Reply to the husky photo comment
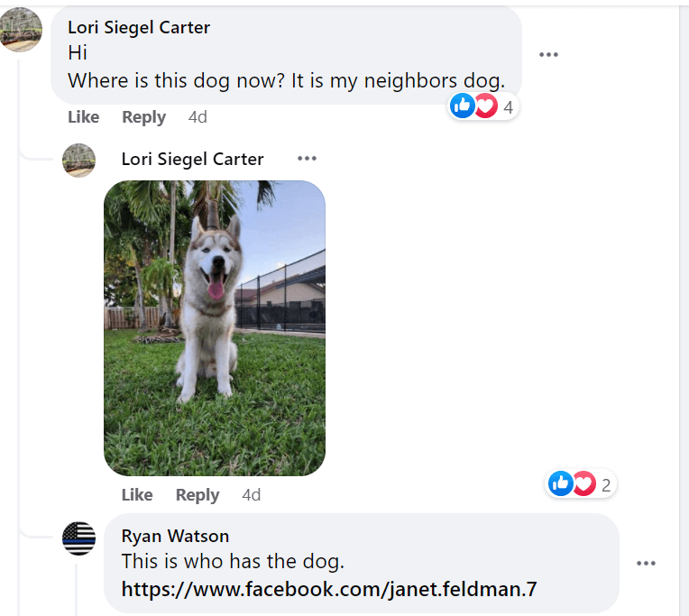This screenshot has height=616, width=689. (x=198, y=495)
